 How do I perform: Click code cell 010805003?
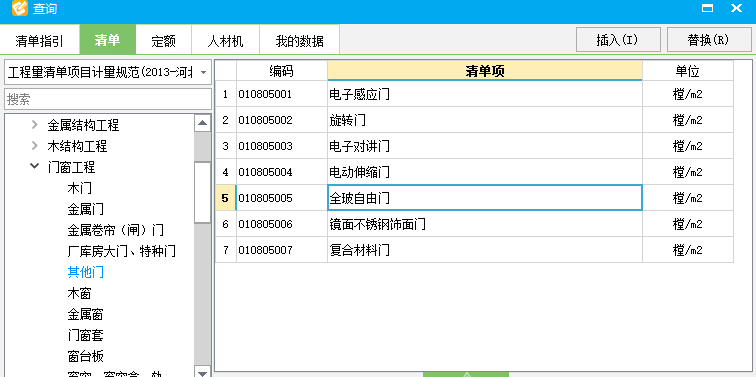click(282, 146)
